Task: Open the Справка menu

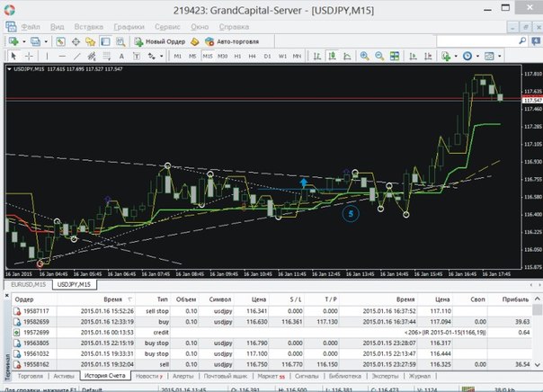Action: [x=234, y=27]
